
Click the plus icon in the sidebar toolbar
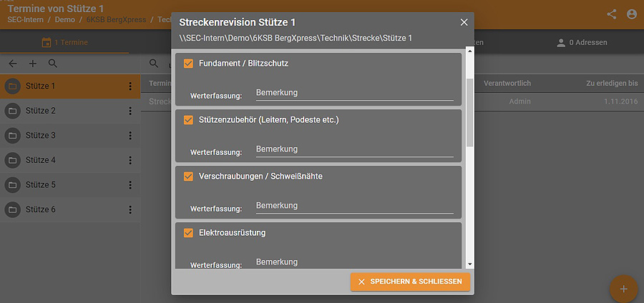point(33,64)
